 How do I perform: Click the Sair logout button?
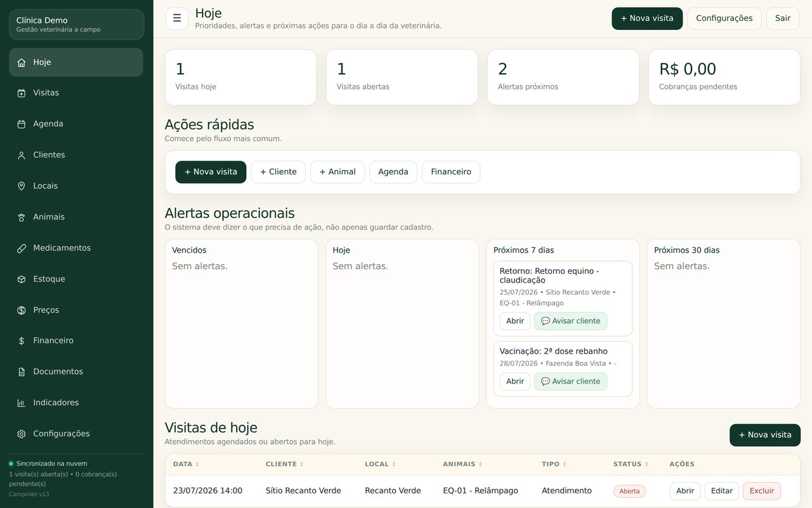pos(783,18)
